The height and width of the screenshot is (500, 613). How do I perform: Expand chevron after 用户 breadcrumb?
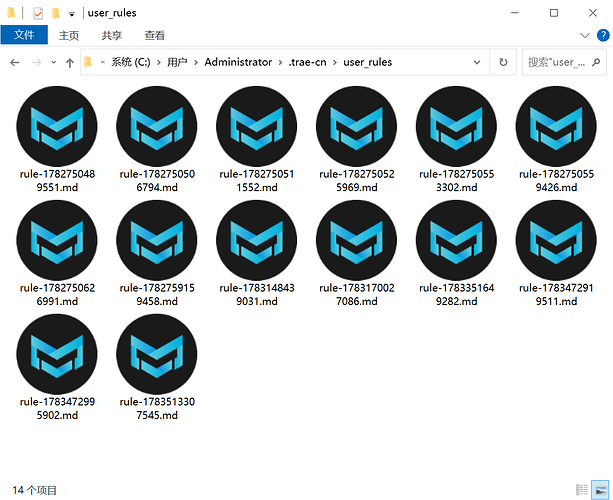pos(195,62)
